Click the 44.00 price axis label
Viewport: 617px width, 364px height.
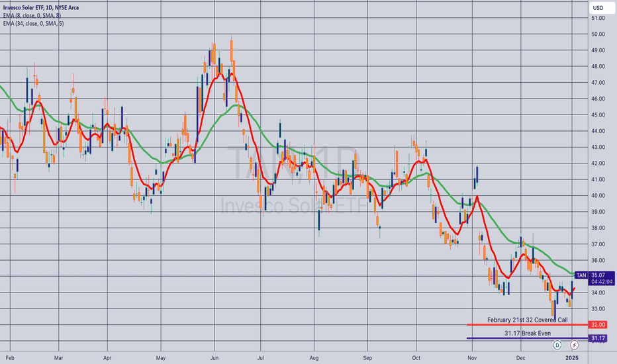pos(598,131)
